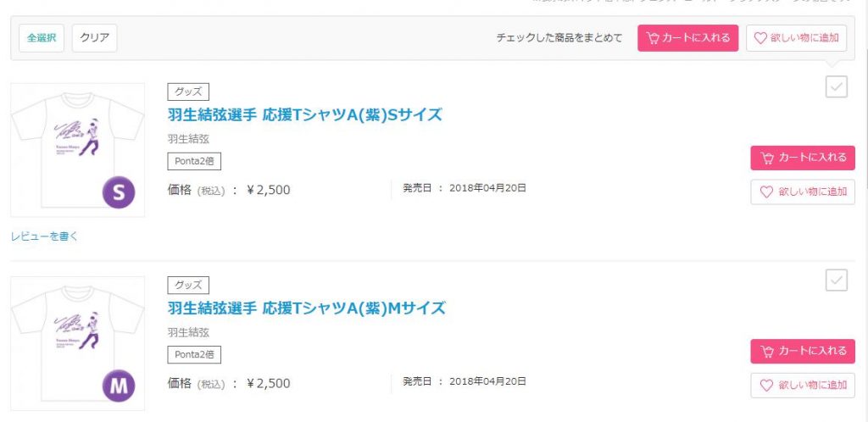Add checked items to cart in top bar

click(688, 38)
